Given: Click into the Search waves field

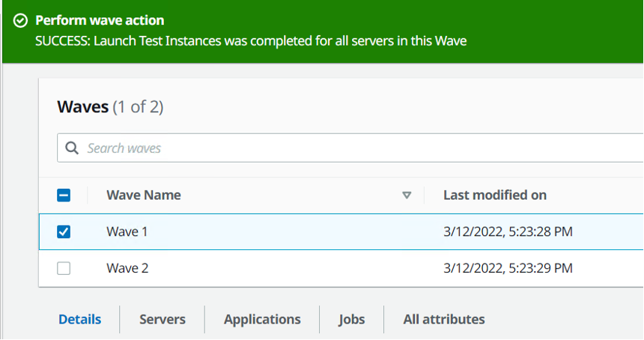Looking at the screenshot, I should click(337, 148).
